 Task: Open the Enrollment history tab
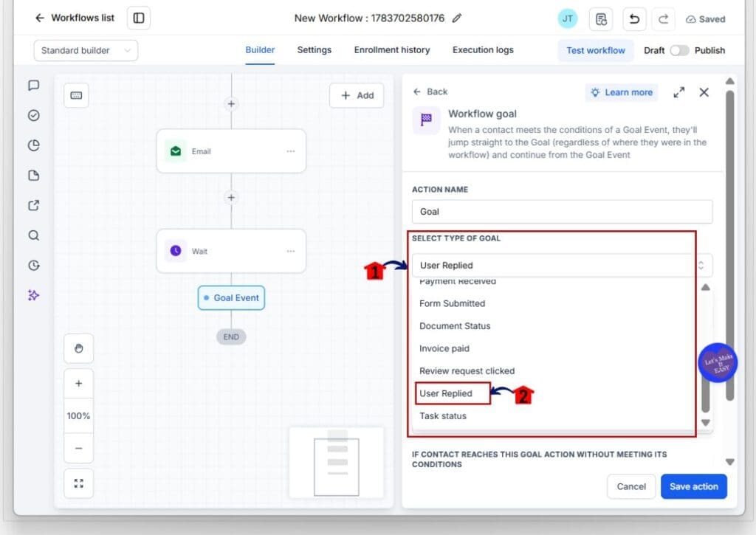[x=392, y=50]
